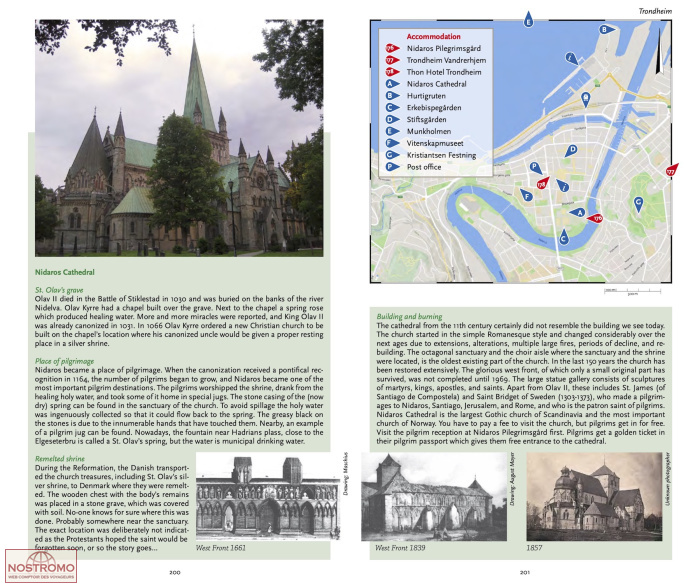
Task: Select 'Stiftsgården' legend label
Action: point(426,119)
